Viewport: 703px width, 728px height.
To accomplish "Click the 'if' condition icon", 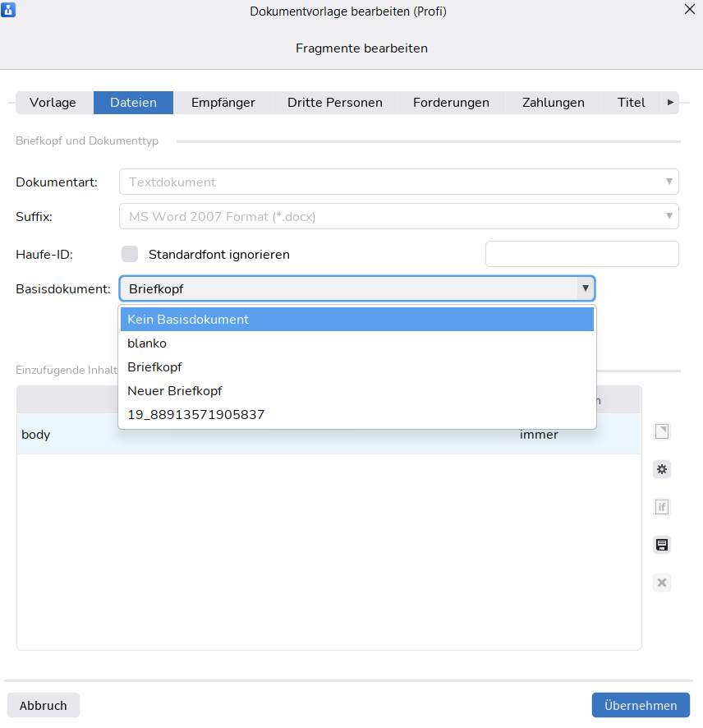I will pyautogui.click(x=662, y=507).
